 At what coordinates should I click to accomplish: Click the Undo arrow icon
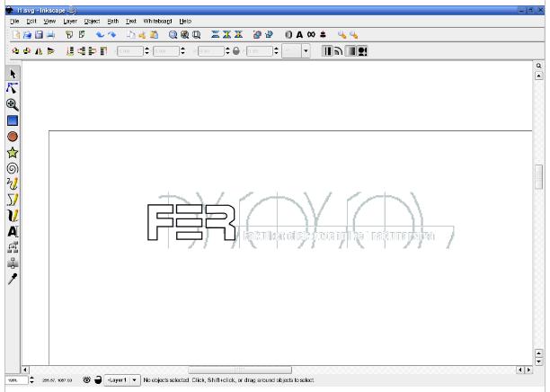coord(101,34)
